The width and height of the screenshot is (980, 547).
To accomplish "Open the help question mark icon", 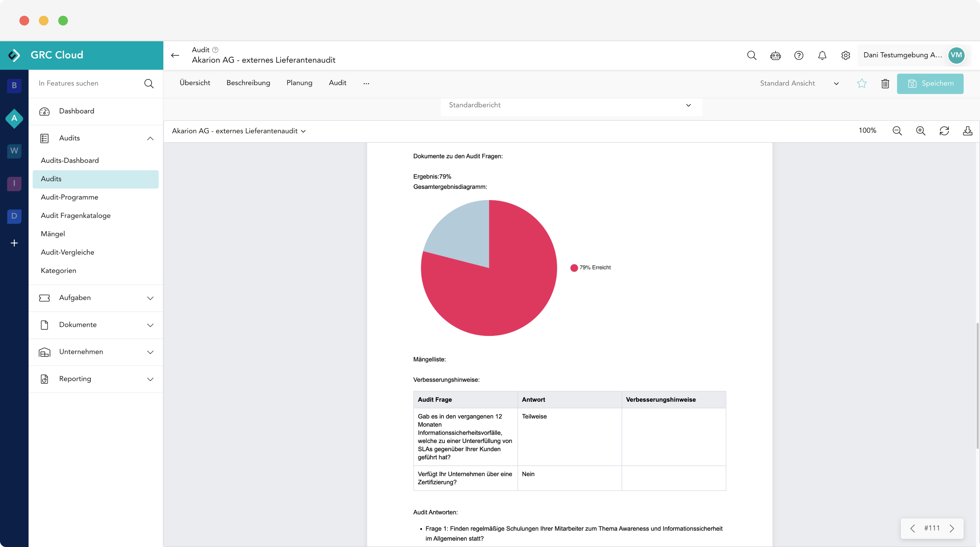I will click(799, 55).
